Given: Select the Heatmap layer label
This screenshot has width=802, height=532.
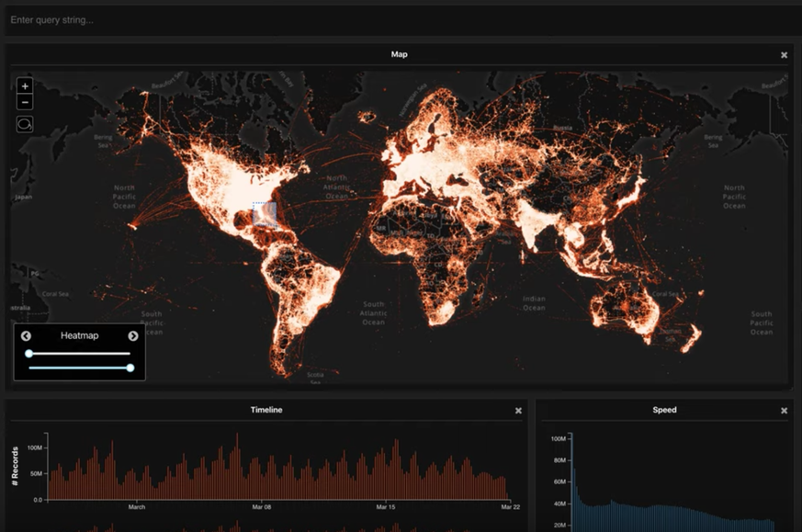Looking at the screenshot, I should click(79, 336).
